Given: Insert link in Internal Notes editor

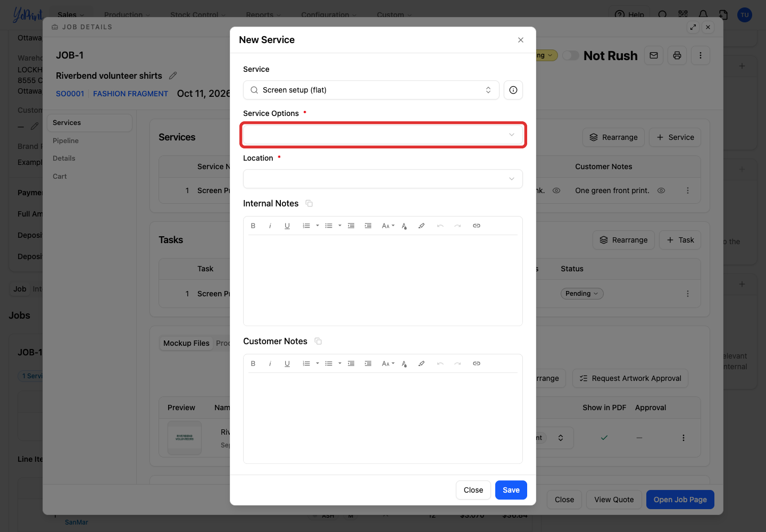Looking at the screenshot, I should 477,226.
